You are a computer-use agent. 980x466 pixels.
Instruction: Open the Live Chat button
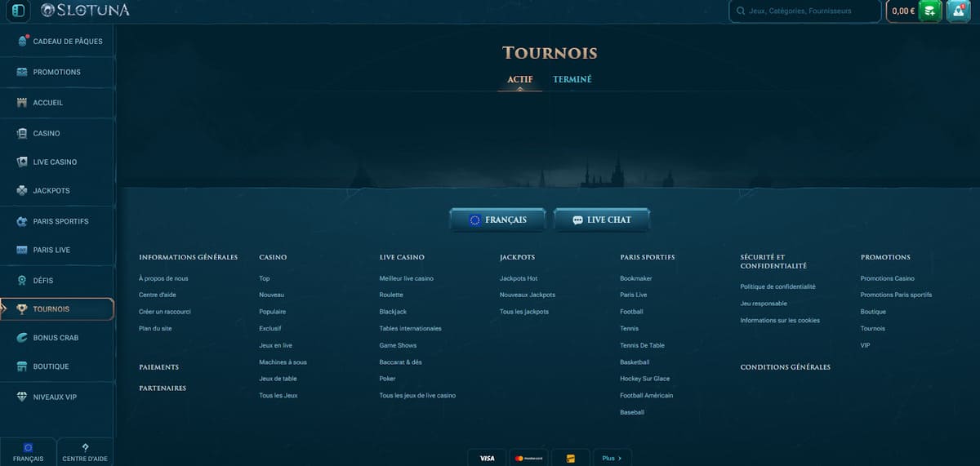click(602, 220)
